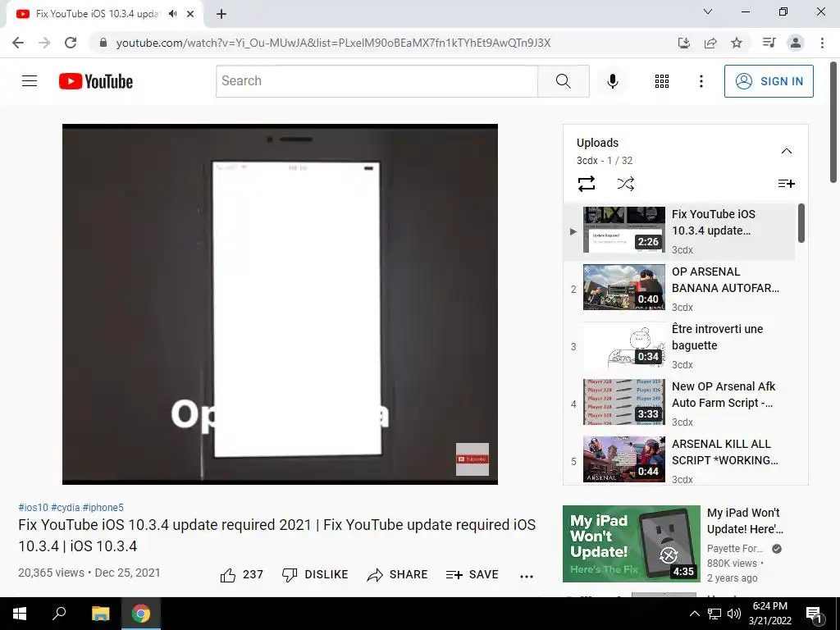Open the YouTube hamburger guide menu
The height and width of the screenshot is (630, 840).
[30, 81]
